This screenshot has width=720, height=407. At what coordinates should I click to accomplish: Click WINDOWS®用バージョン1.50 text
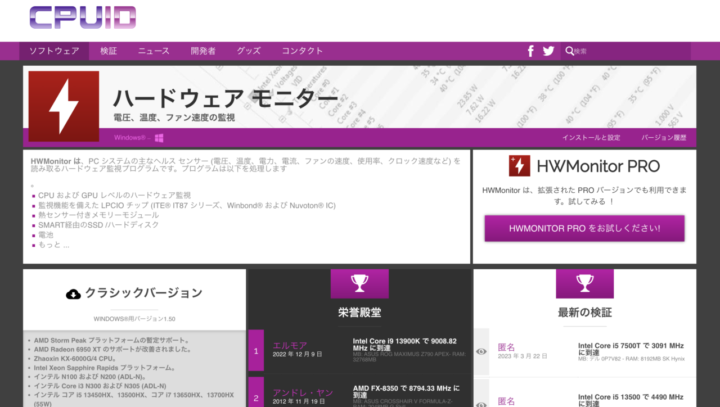tap(135, 319)
